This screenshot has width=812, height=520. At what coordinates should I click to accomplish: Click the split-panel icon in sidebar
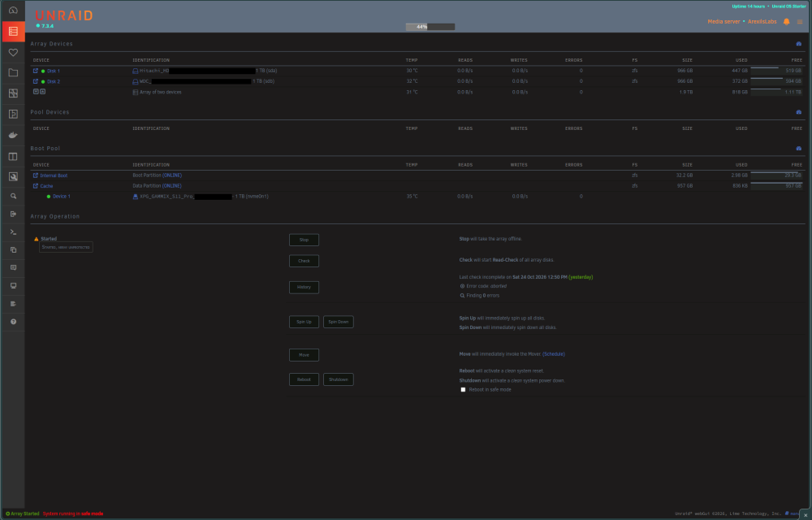coord(14,157)
